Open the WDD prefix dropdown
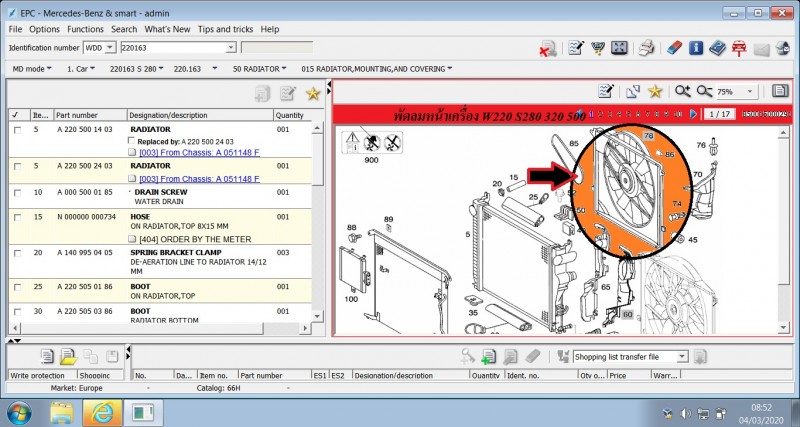The image size is (800, 427). [x=110, y=47]
